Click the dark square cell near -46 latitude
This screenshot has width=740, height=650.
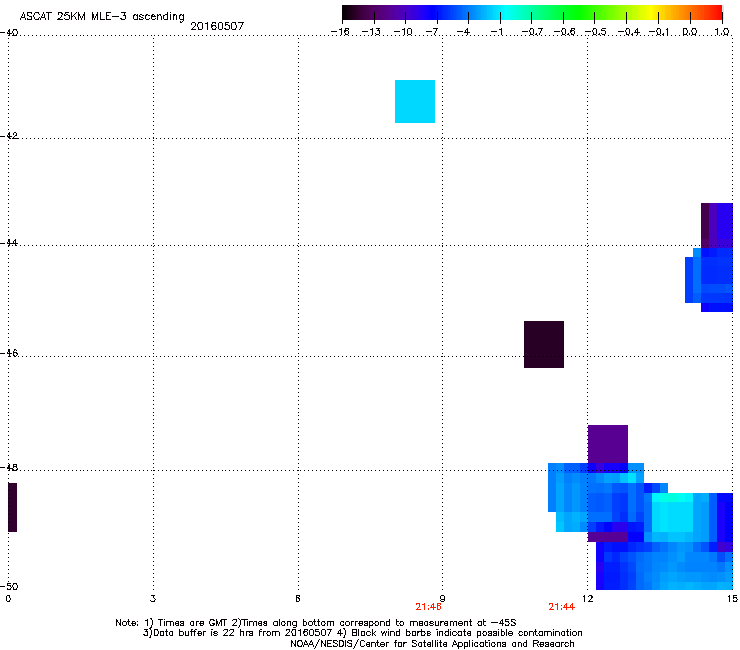point(544,345)
